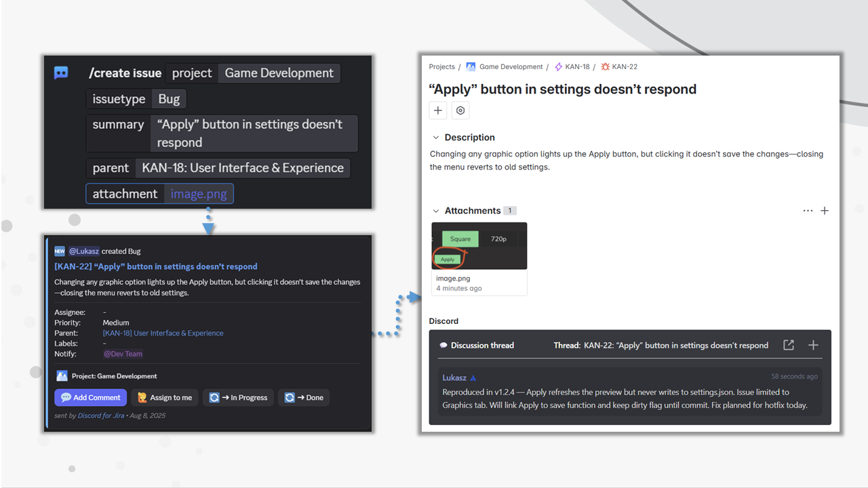
Task: Open the apps settings gear under issue title
Action: tap(460, 110)
